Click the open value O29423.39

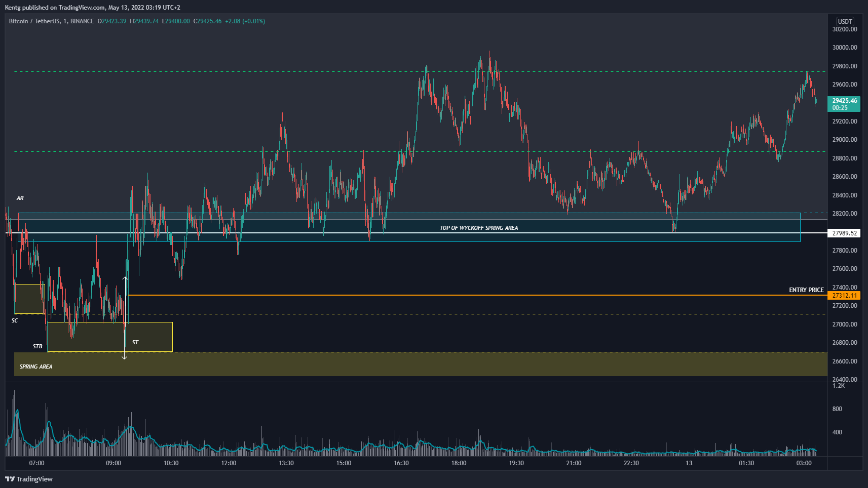112,21
